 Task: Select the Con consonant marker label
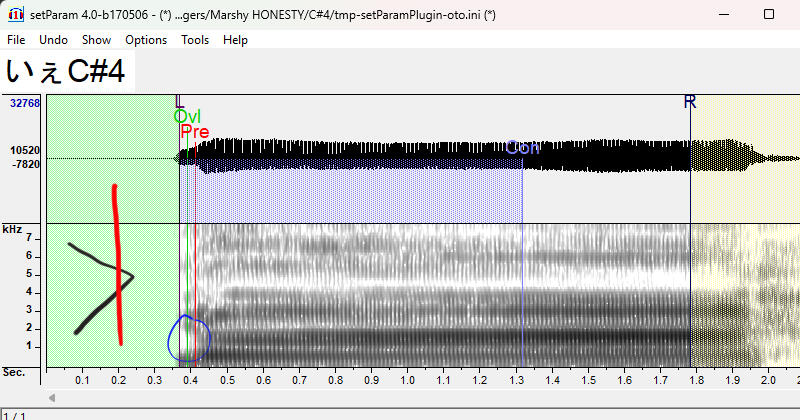522,148
